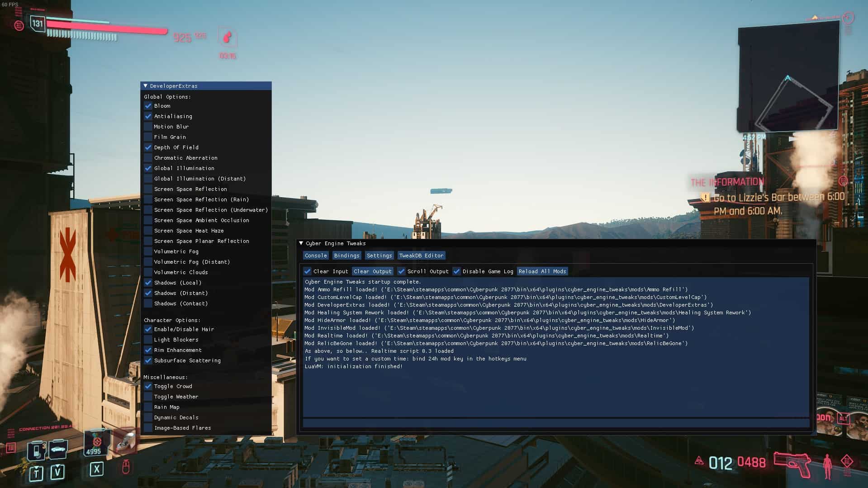Disable the Depth Of Field option

tap(148, 147)
